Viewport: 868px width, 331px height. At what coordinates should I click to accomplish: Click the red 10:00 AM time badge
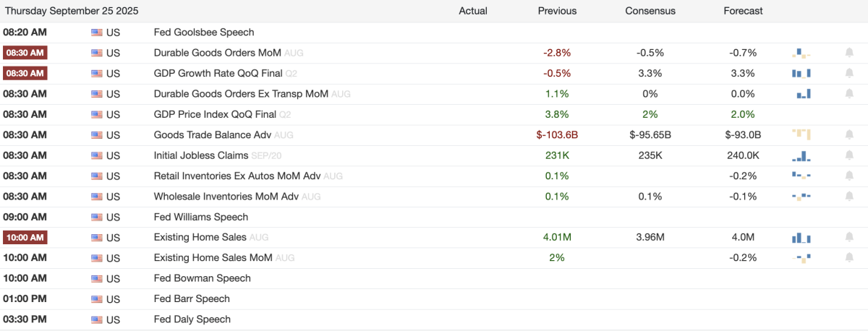[x=25, y=237]
